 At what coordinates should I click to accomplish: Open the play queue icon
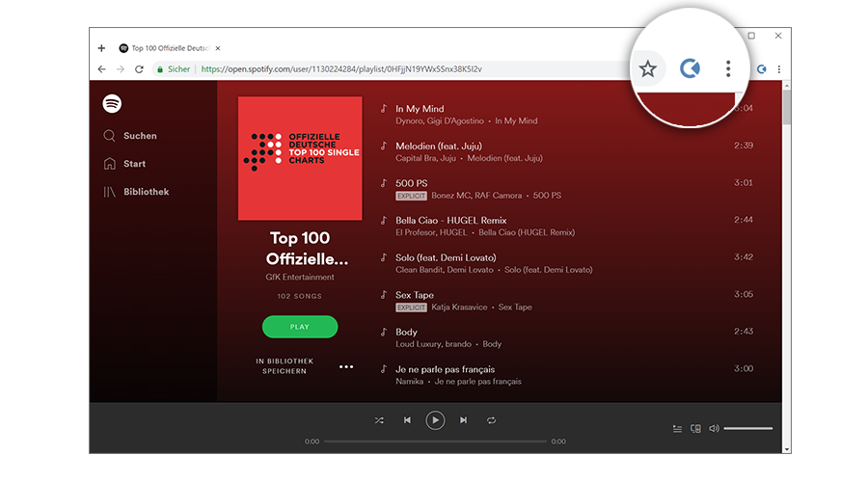tap(677, 428)
